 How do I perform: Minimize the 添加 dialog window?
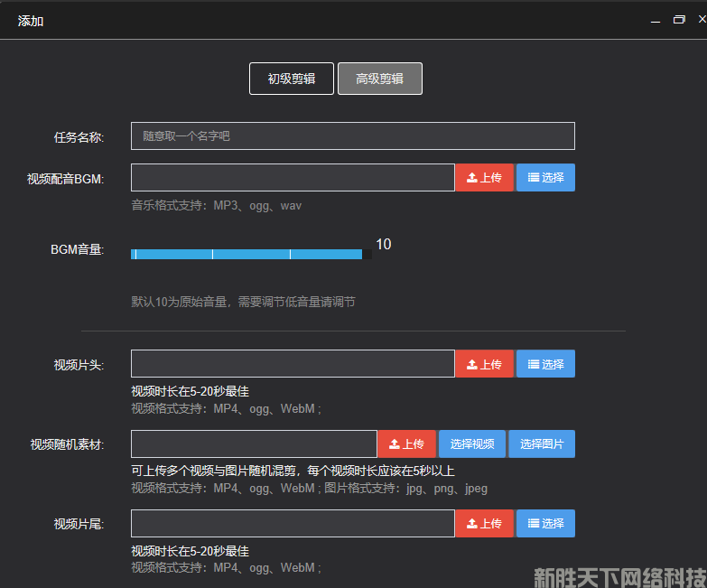pyautogui.click(x=656, y=21)
